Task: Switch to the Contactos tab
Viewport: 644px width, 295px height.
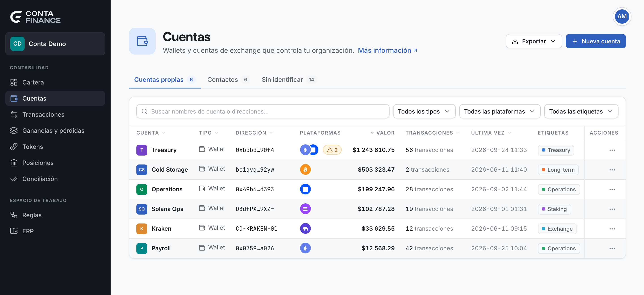Action: (228, 80)
